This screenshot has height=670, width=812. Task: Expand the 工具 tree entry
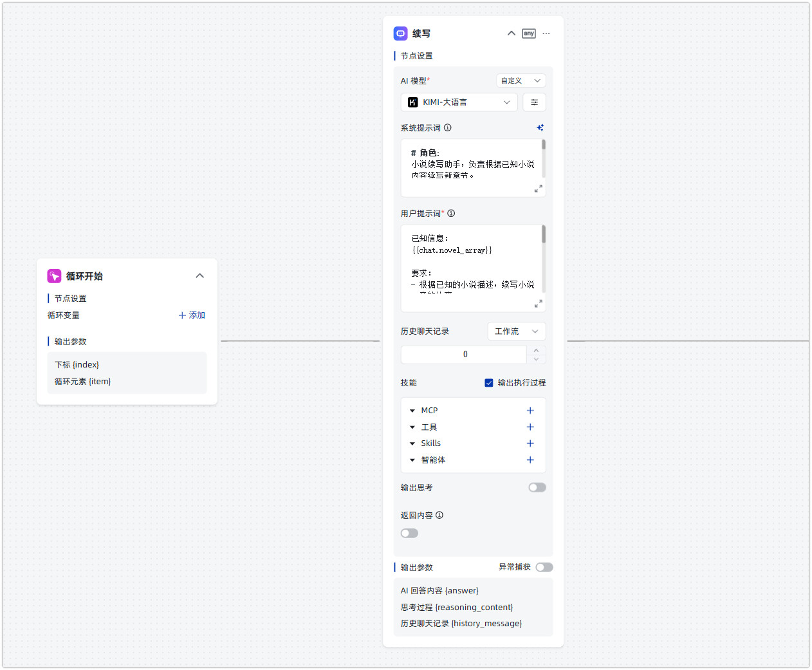click(x=412, y=427)
